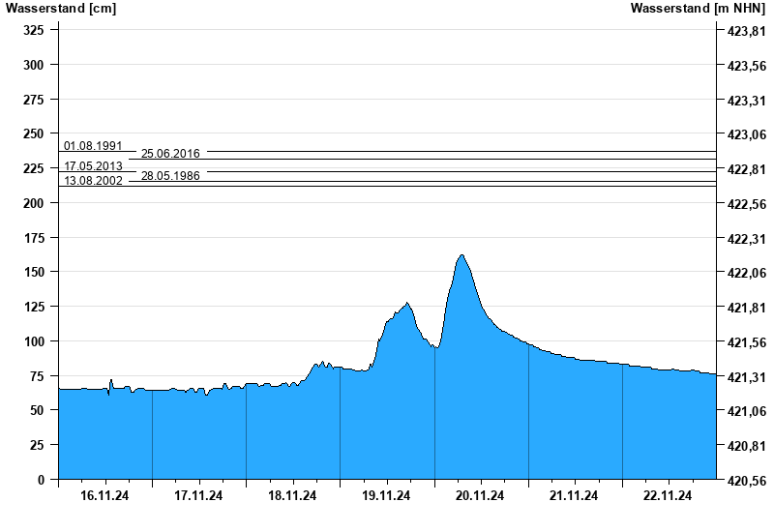Click the 13.08.2002 flood marker label
This screenshot has height=532, width=774.
(x=93, y=181)
